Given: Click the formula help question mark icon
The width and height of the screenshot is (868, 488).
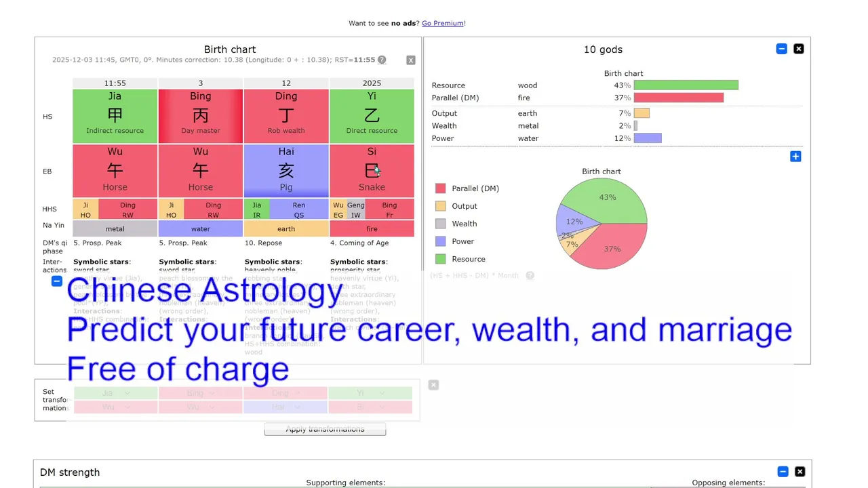Looking at the screenshot, I should click(x=530, y=276).
